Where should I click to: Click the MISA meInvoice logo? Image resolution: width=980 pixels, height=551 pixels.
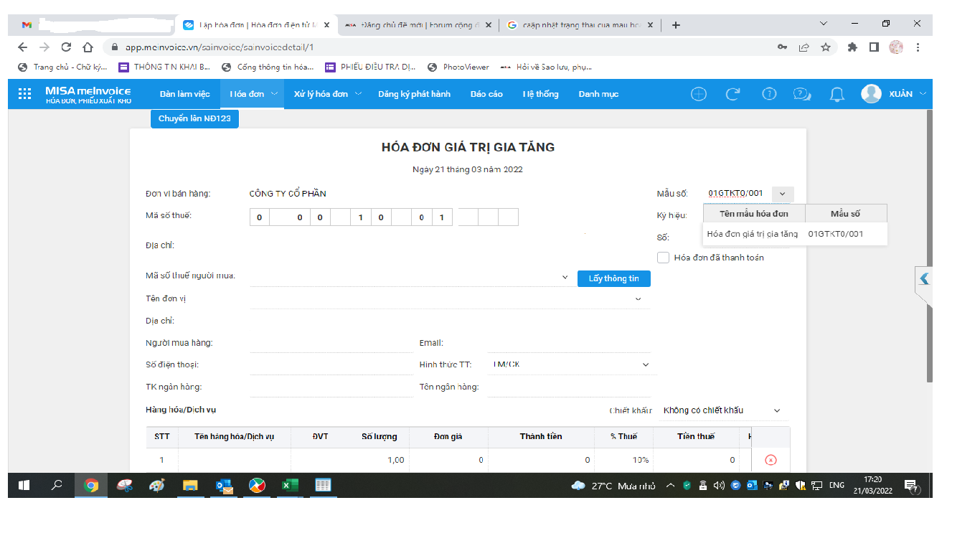pyautogui.click(x=88, y=94)
